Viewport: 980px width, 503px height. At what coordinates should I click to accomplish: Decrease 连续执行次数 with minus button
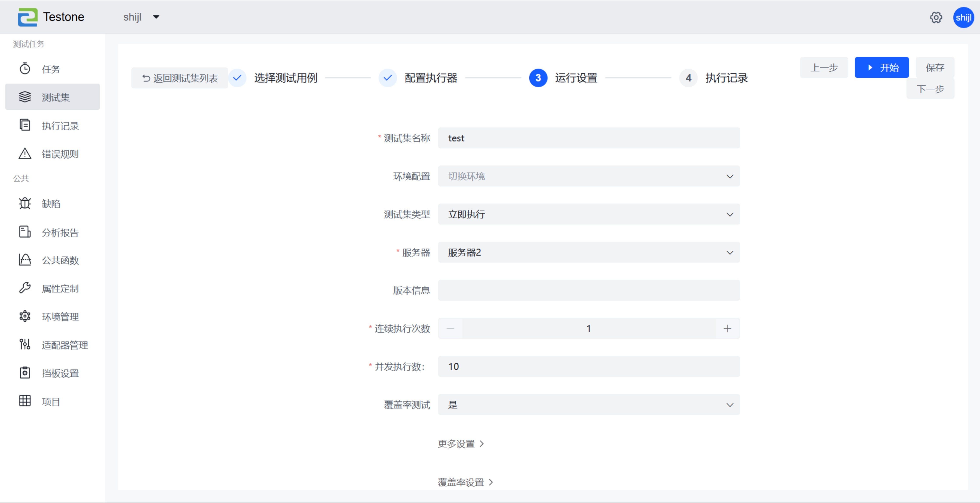[450, 328]
